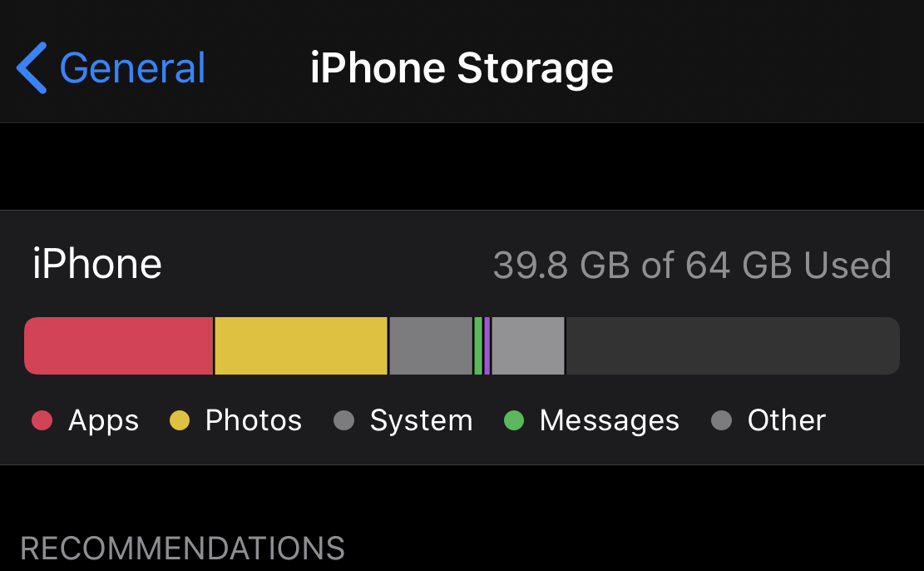Click the dark gray System bar segment

(430, 345)
